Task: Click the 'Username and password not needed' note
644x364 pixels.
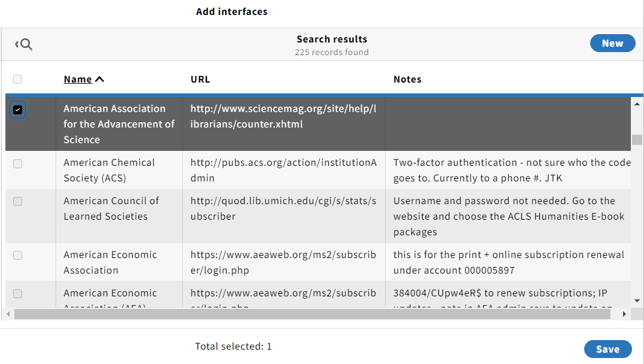Action: [508, 216]
